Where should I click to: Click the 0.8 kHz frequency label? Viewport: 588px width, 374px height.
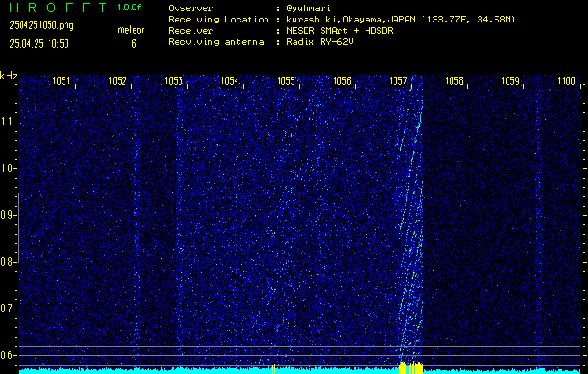pyautogui.click(x=7, y=262)
